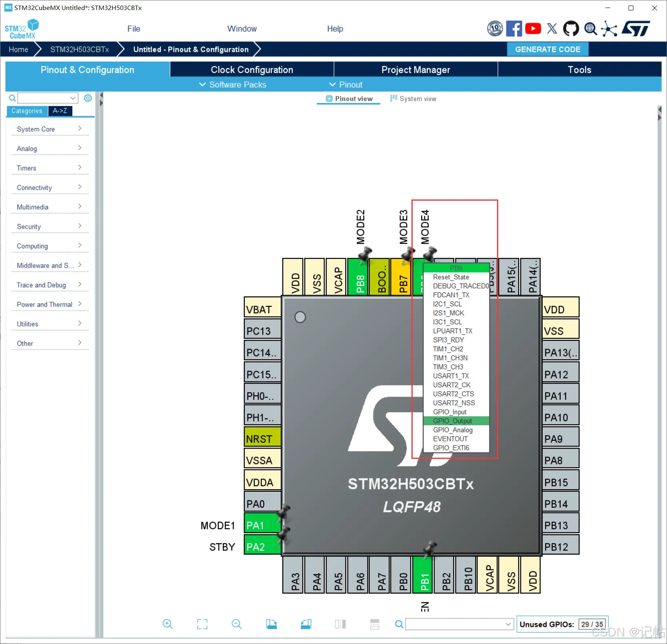Zoom in on the chip pinout

(x=168, y=624)
